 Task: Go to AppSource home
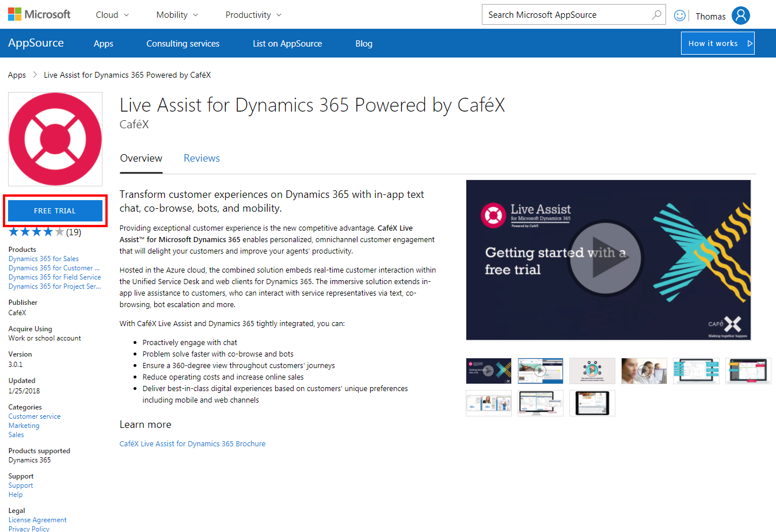36,43
